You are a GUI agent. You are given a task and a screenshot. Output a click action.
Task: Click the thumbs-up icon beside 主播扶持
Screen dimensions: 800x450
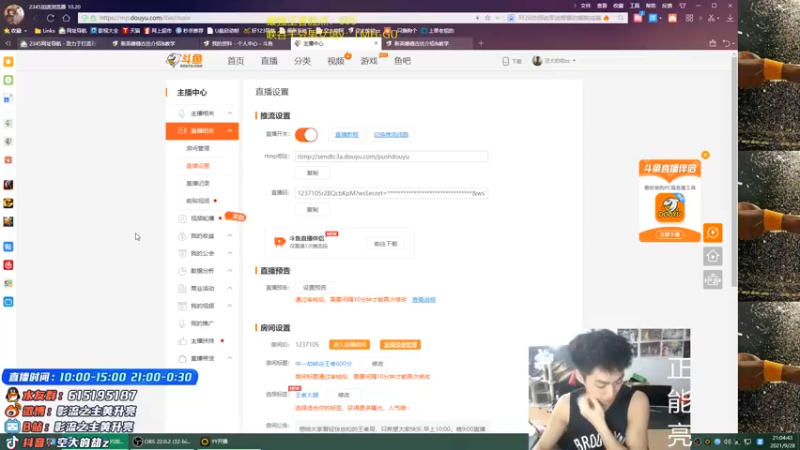point(182,341)
